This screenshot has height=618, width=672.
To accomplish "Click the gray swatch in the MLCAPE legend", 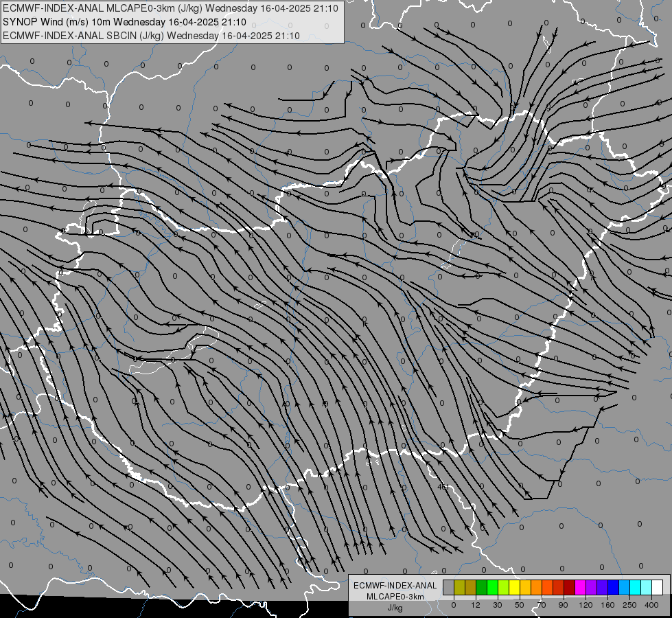I will [x=449, y=587].
